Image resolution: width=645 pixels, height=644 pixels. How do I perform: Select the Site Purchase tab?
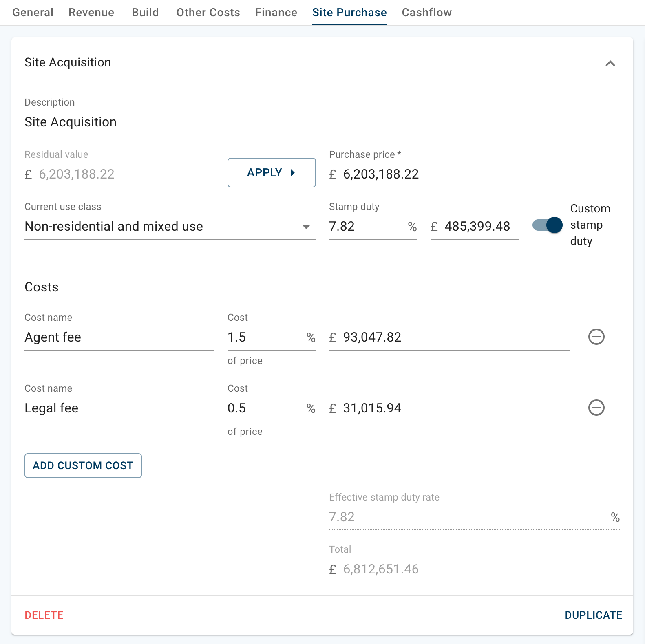coord(349,13)
